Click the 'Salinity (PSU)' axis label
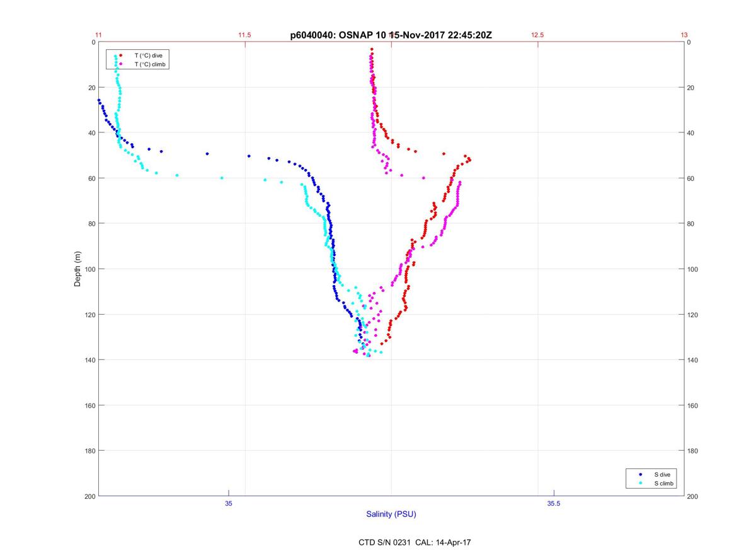756x558 pixels. pyautogui.click(x=391, y=514)
